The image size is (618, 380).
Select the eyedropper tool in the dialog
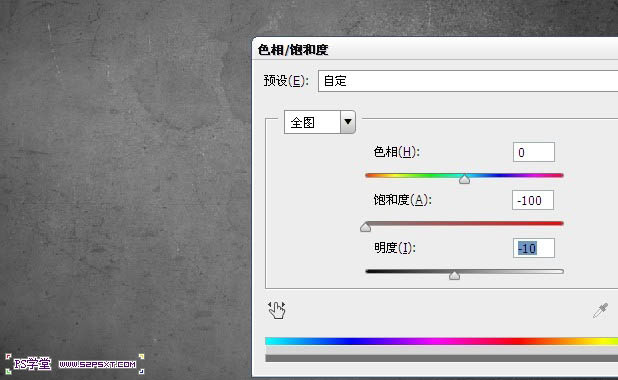point(601,310)
